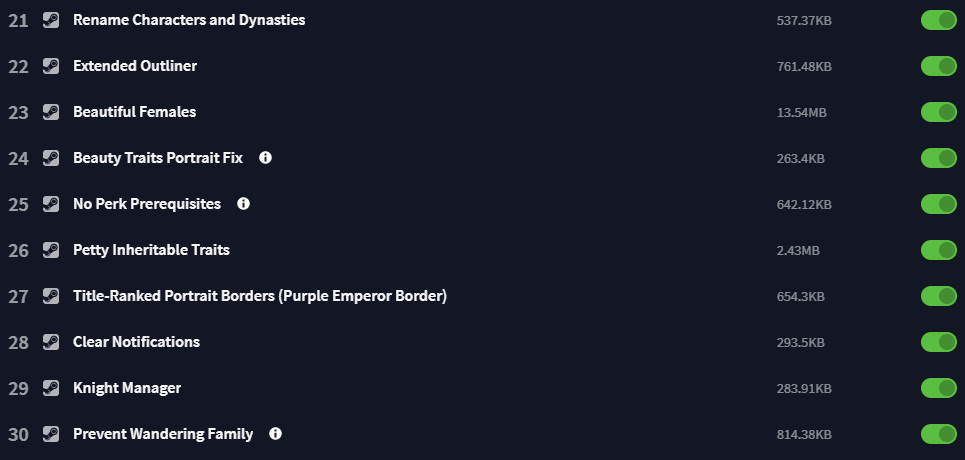
Task: Click the Steam icon beside Rename Characters and Dynasties
Action: pyautogui.click(x=51, y=20)
